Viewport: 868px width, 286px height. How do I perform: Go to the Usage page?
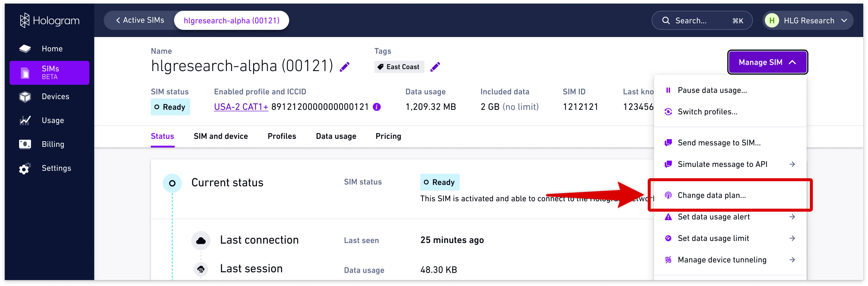coord(49,120)
